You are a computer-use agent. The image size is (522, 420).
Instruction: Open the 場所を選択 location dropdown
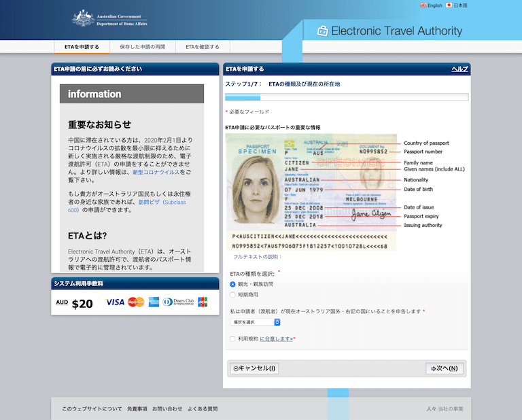tap(255, 322)
